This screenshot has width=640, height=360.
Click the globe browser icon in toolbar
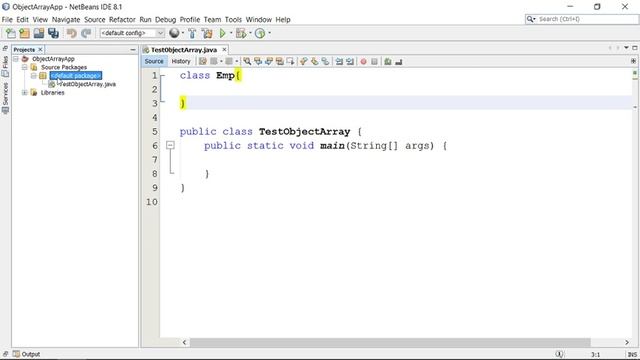[x=174, y=33]
